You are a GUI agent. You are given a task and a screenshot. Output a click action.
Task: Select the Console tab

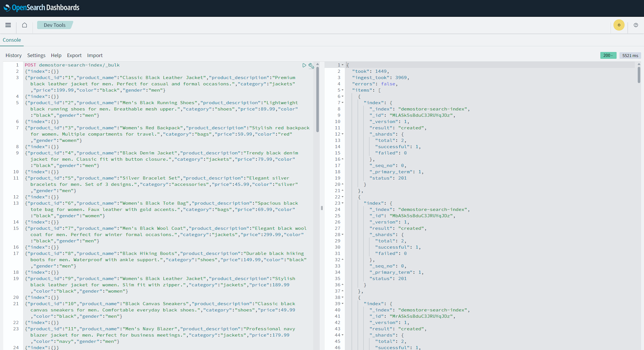[12, 40]
